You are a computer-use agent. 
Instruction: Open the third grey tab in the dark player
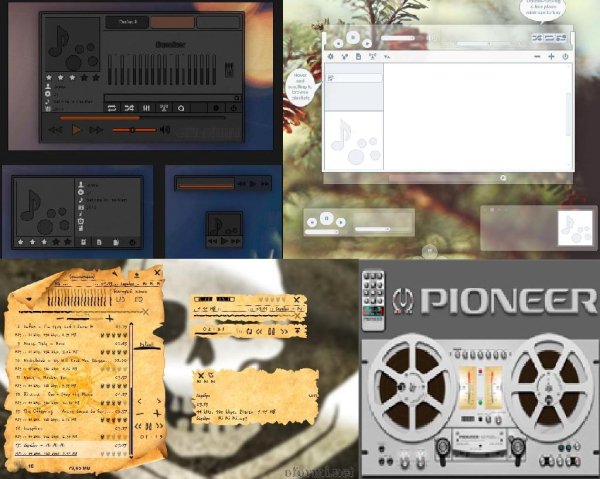pos(218,22)
